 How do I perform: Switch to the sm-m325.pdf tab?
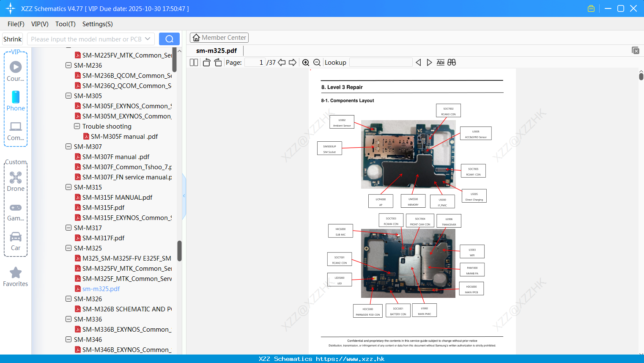[x=216, y=51]
